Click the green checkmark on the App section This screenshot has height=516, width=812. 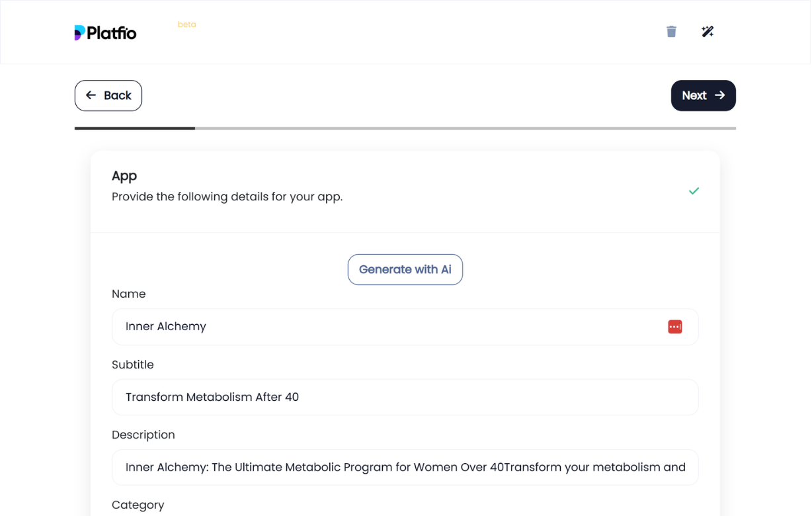pos(694,191)
